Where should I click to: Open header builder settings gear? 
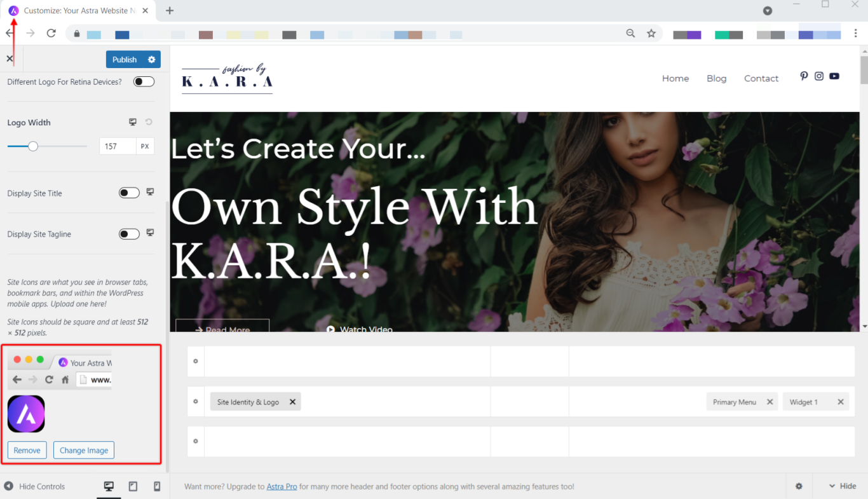coord(799,486)
